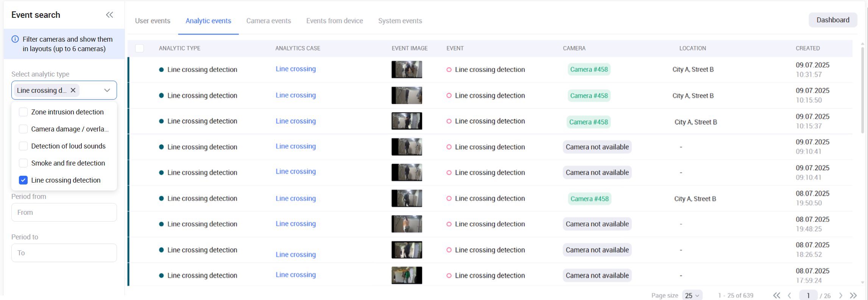Remove the Line crossing filter chip

tap(73, 90)
